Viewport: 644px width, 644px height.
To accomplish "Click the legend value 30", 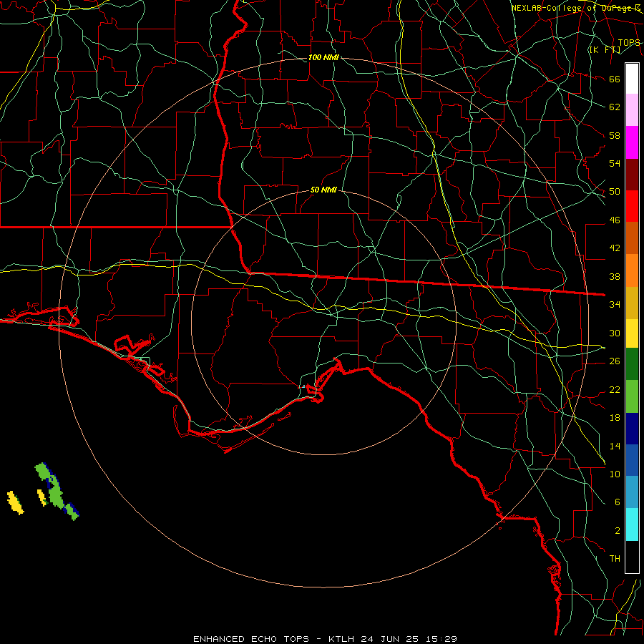I will 615,333.
